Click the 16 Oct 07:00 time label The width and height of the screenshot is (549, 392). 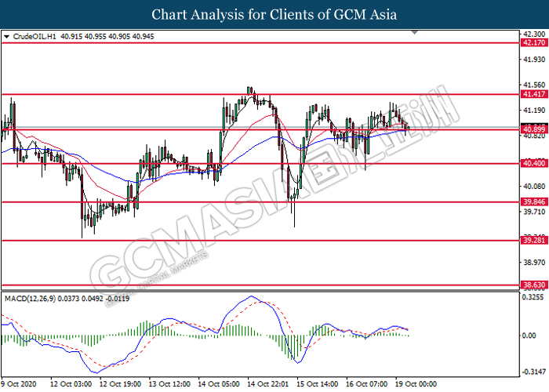tap(367, 384)
